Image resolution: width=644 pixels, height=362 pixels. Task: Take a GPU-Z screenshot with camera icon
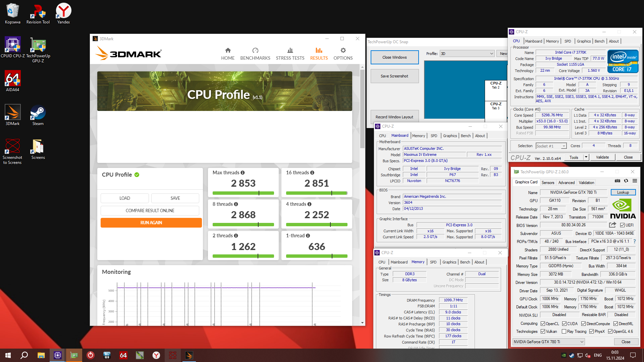point(617,181)
